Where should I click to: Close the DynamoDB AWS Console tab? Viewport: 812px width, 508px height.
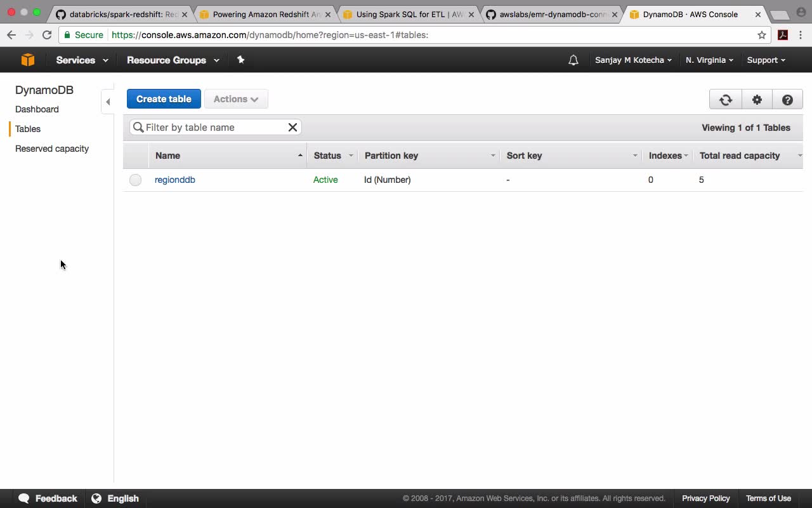coord(757,14)
